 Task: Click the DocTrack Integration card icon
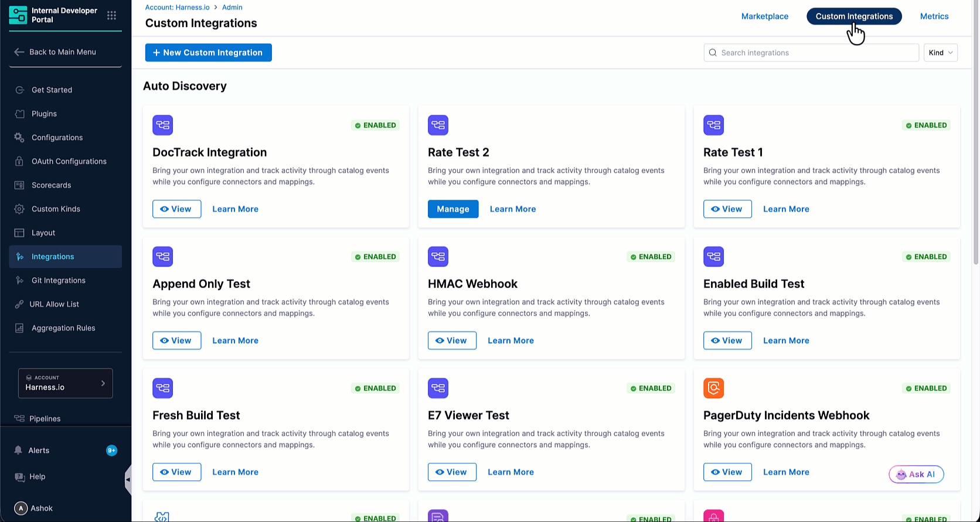[163, 125]
